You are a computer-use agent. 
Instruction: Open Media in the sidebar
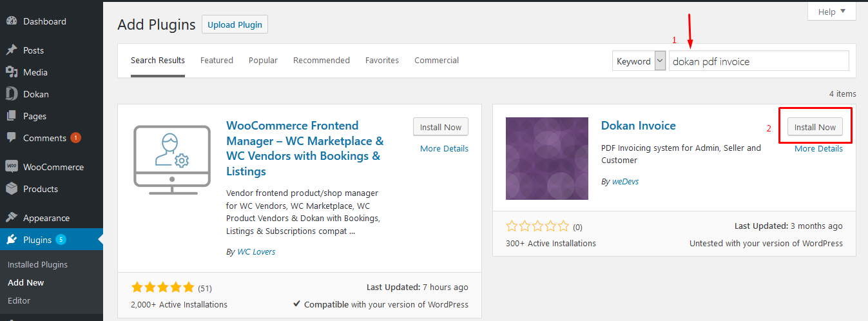35,72
